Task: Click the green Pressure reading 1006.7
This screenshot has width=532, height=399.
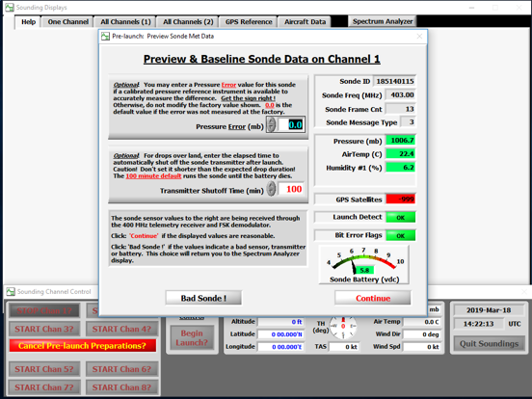Action: click(x=401, y=140)
